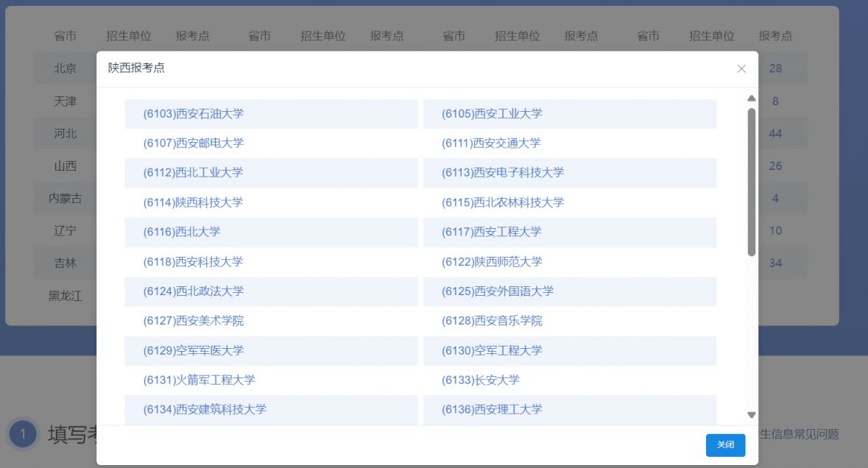
Task: Click the blue 关闭 button
Action: pyautogui.click(x=725, y=444)
